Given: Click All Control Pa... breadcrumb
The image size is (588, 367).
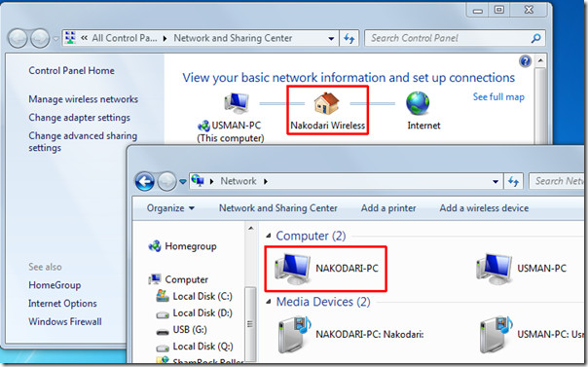Looking at the screenshot, I should 125,38.
